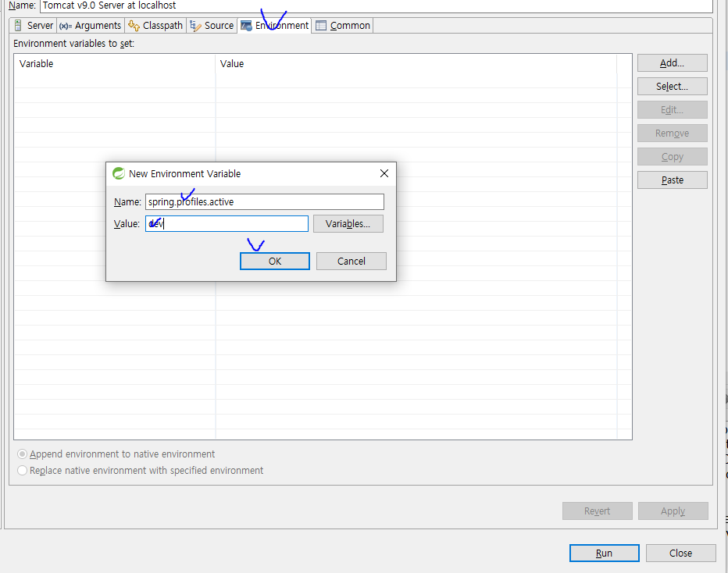Screen dimensions: 728x573
Task: Select the Environment tab
Action: coord(274,26)
